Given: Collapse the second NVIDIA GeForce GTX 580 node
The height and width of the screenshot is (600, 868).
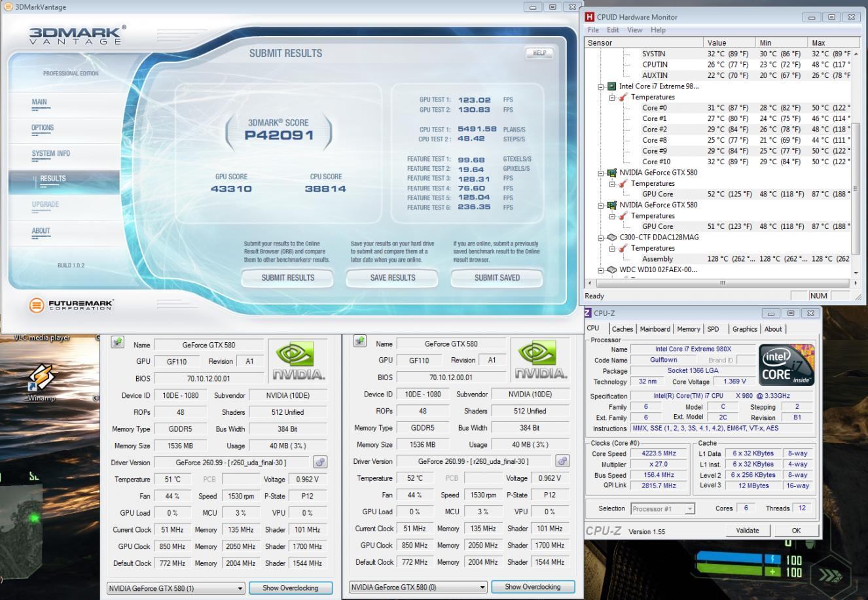Looking at the screenshot, I should (x=601, y=205).
